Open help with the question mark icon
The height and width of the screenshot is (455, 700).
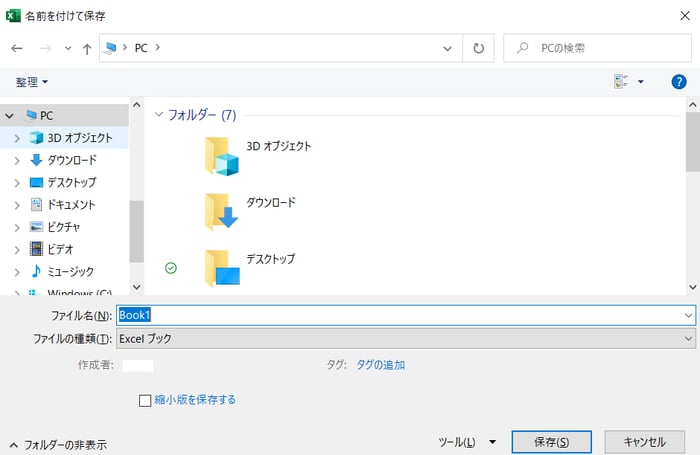click(678, 81)
